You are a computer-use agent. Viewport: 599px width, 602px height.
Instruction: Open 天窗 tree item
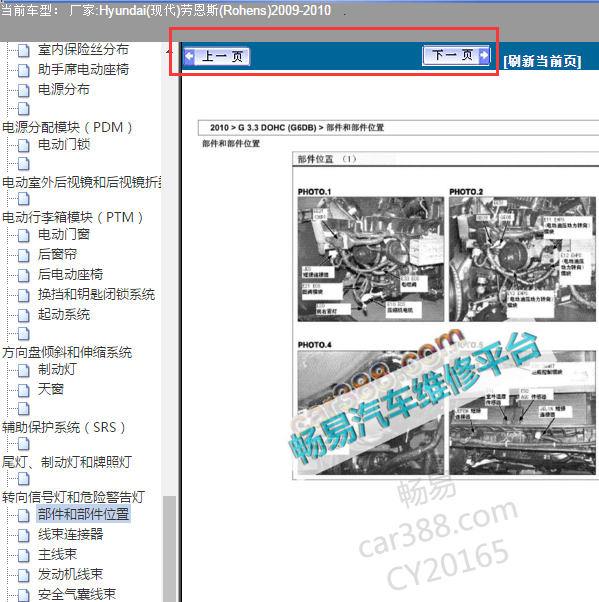point(51,389)
